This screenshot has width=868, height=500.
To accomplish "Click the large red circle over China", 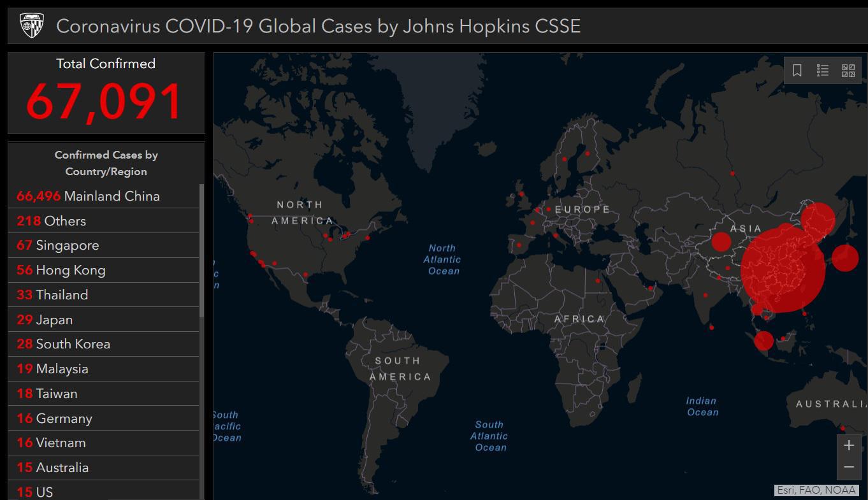I will (783, 269).
